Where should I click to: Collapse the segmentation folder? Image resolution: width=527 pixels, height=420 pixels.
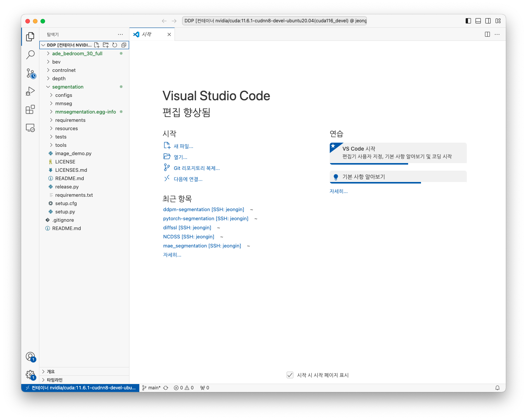point(84,87)
